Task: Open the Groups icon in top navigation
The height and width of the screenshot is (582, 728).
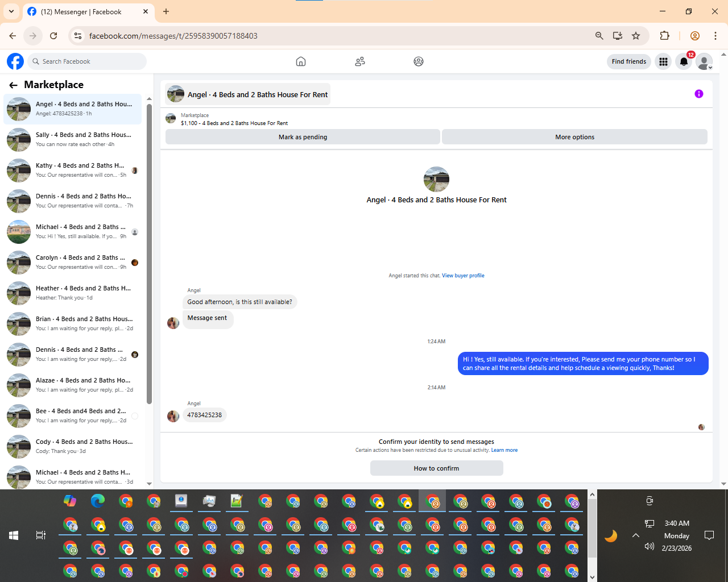Action: coord(419,61)
